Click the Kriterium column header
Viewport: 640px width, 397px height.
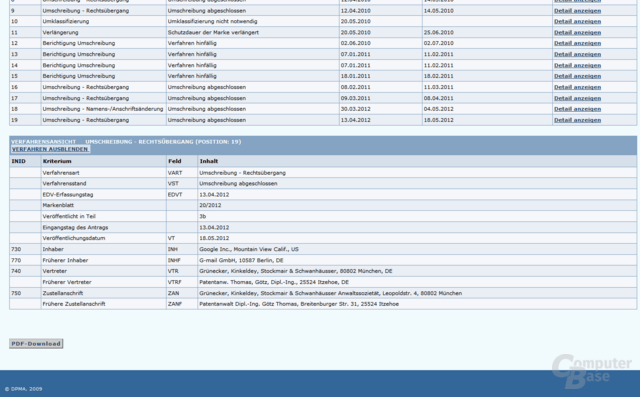57,161
